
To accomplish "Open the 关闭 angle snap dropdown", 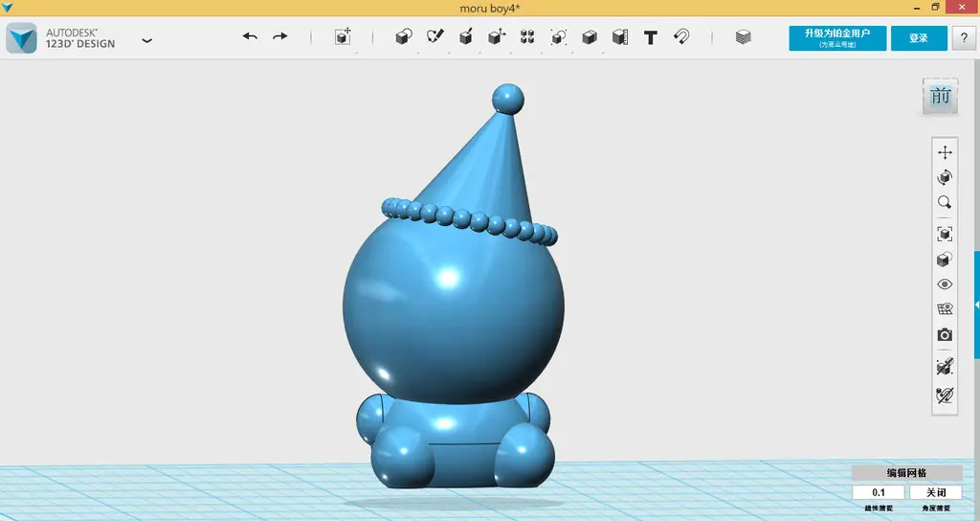I will click(936, 492).
